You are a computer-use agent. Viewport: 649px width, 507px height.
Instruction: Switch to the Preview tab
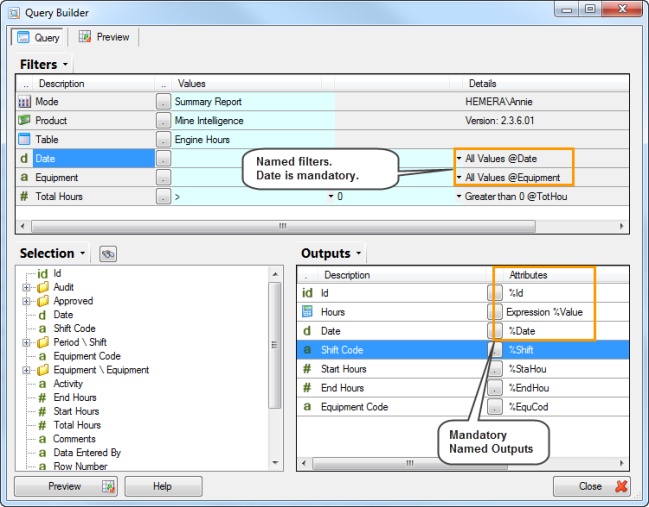[x=103, y=37]
